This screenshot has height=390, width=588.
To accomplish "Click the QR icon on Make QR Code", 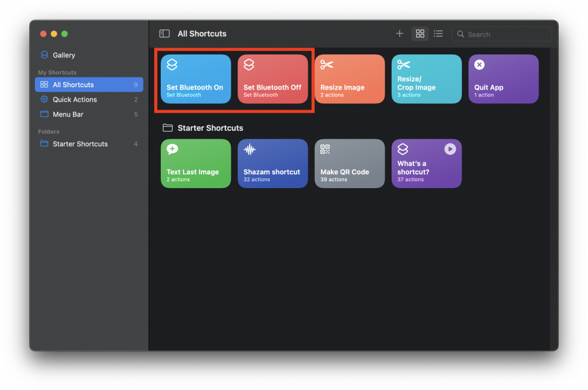I will coord(326,149).
